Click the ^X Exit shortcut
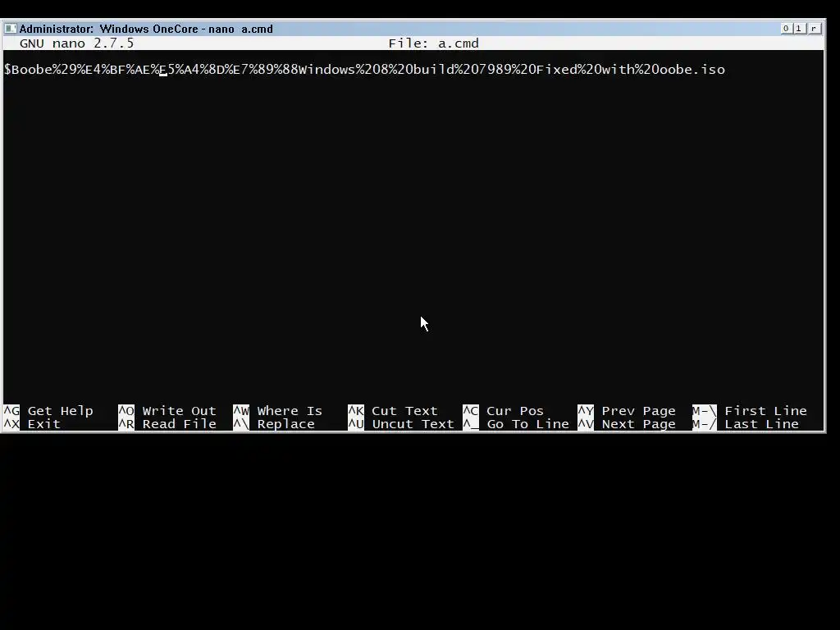This screenshot has height=630, width=840. point(32,424)
